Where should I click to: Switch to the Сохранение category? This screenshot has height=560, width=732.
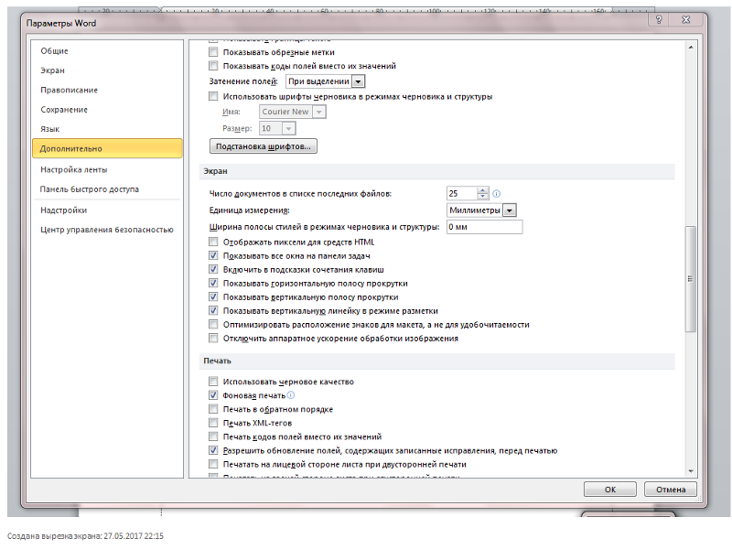pos(107,110)
